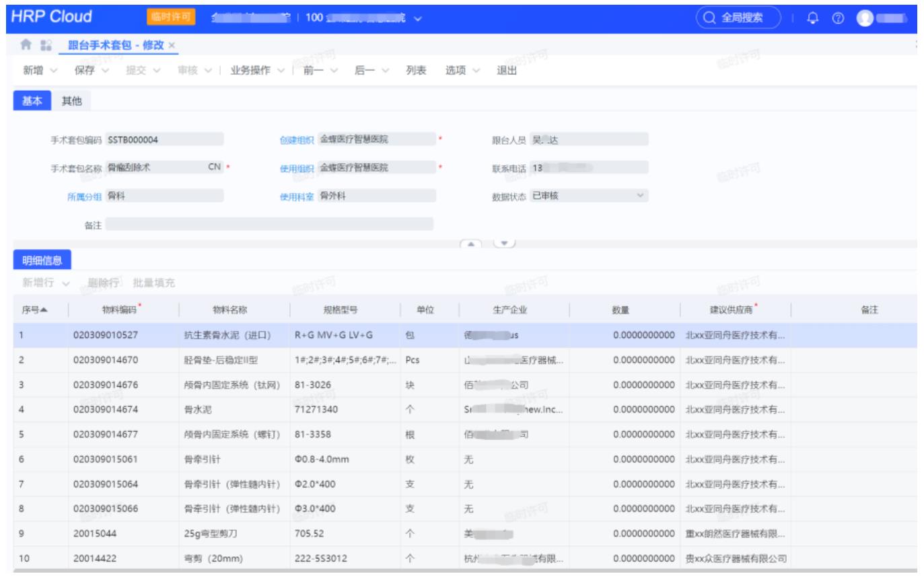Select spec cell 71271340
The height and width of the screenshot is (578, 924).
coord(345,409)
